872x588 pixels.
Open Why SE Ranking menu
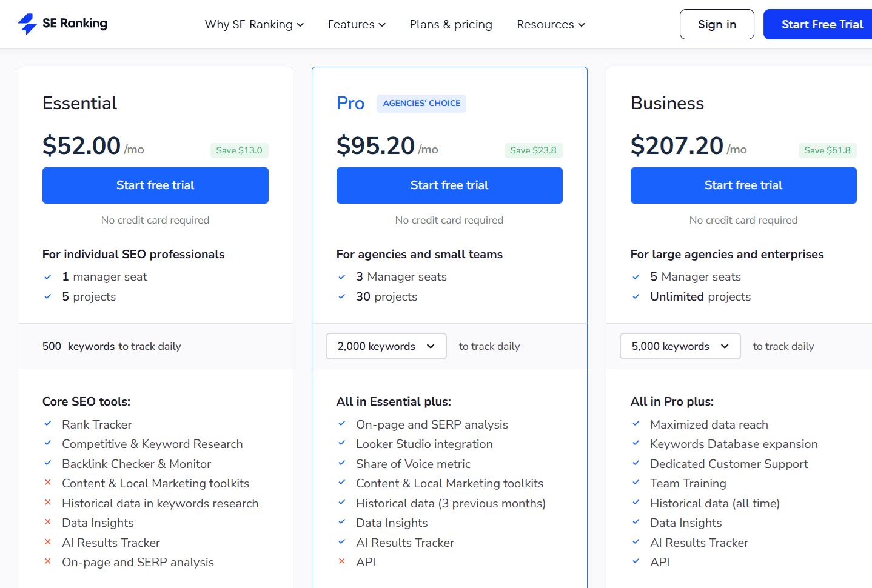254,24
